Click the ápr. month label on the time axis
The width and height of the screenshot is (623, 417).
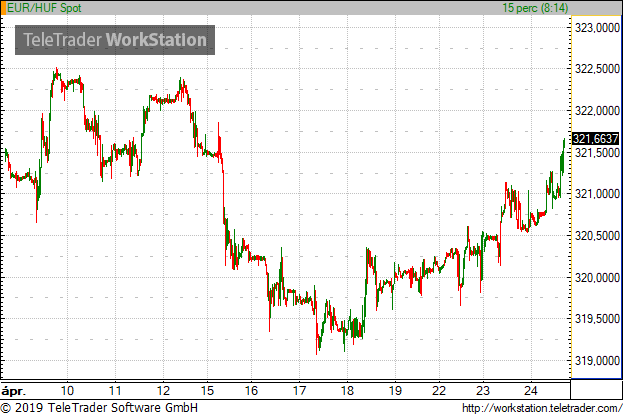(x=14, y=391)
